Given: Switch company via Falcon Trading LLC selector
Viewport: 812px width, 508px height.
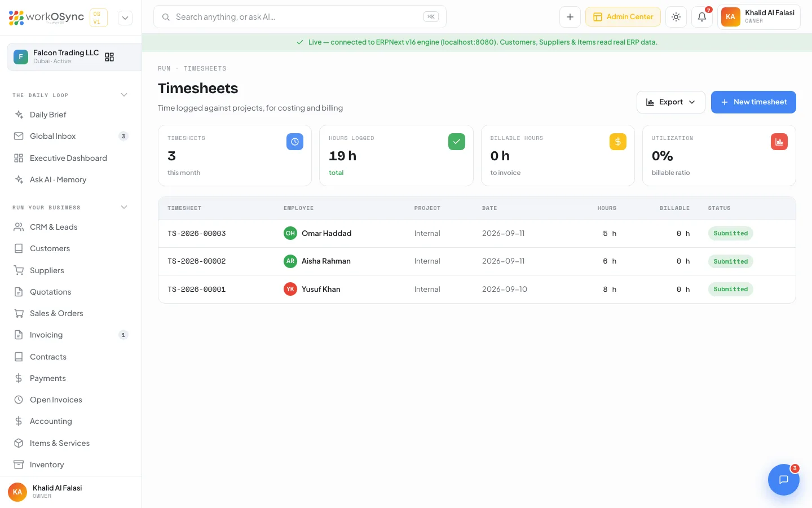Looking at the screenshot, I should (x=74, y=57).
